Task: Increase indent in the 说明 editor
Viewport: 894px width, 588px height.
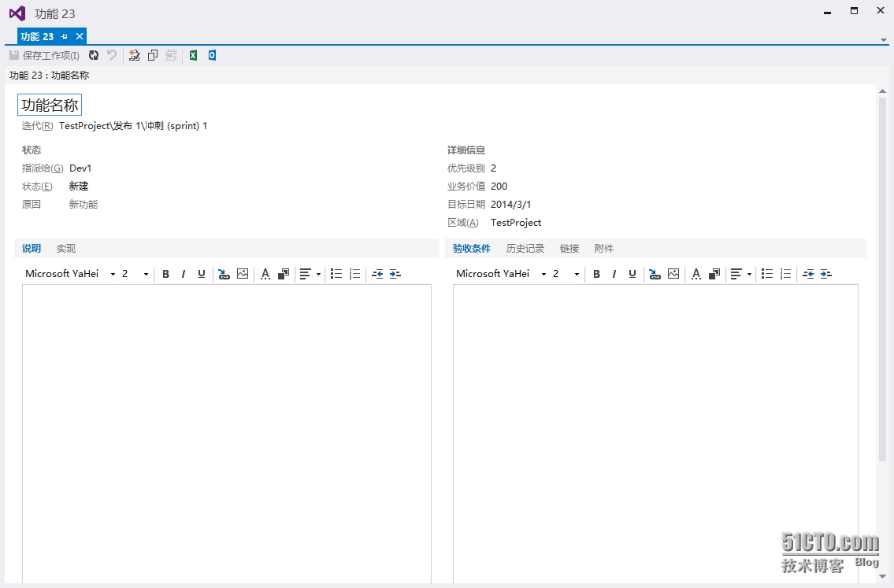Action: pyautogui.click(x=395, y=274)
